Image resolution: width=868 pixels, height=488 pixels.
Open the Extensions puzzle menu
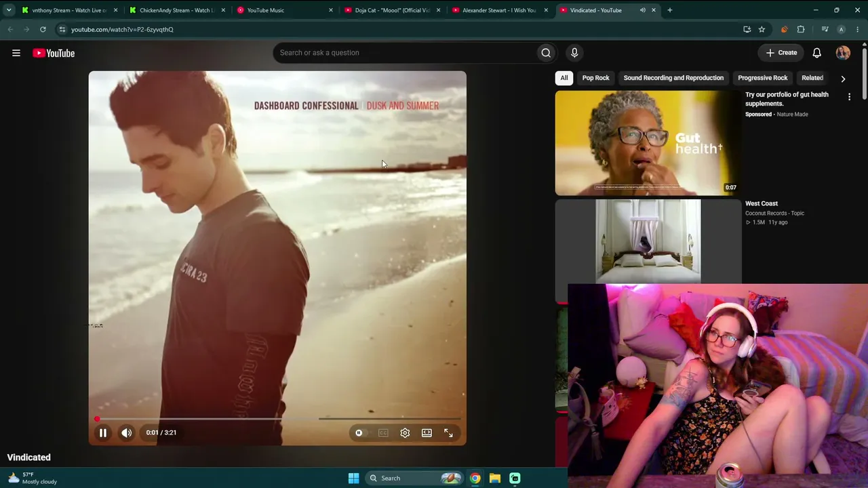801,29
